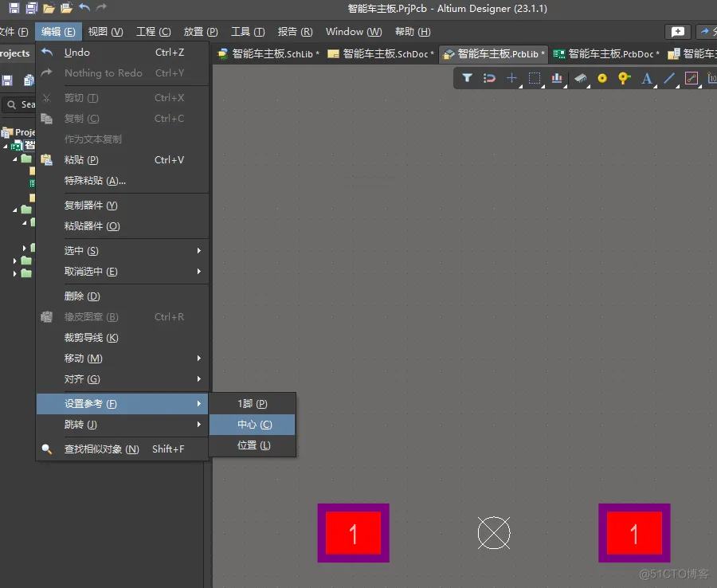Open the Align Objects tool
The width and height of the screenshot is (717, 588).
(557, 78)
